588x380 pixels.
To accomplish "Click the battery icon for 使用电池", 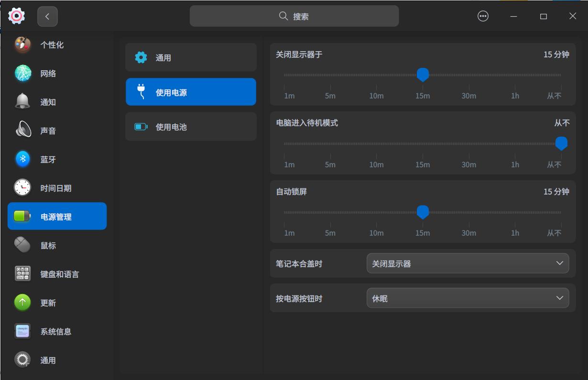I will pos(141,127).
